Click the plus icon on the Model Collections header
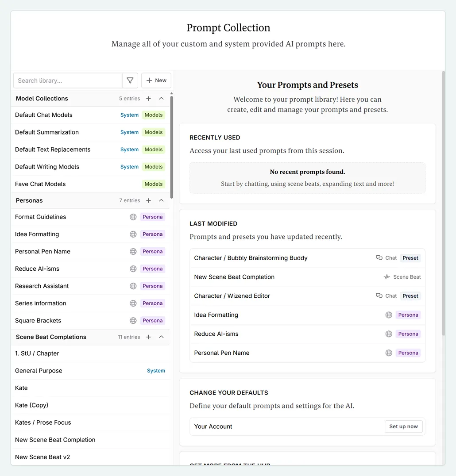Screen dimensions: 456x476 (148, 98)
